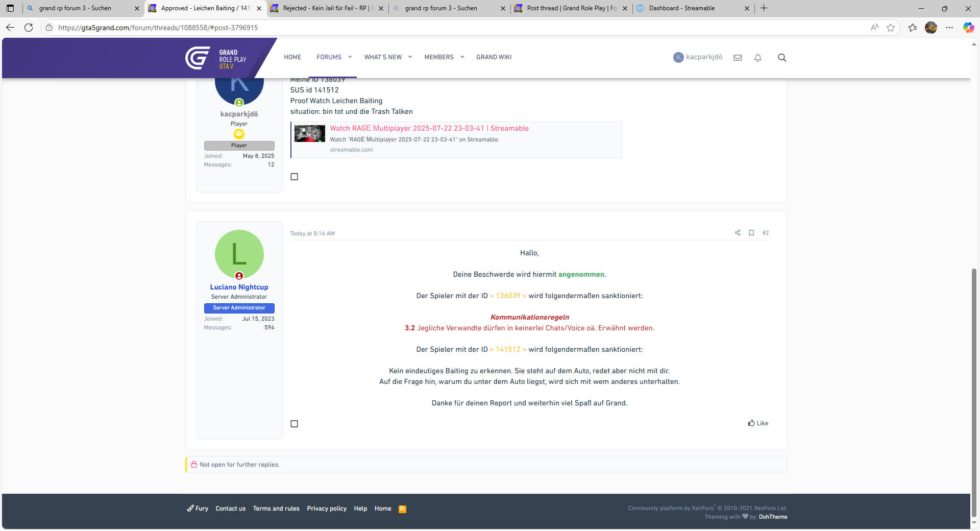
Task: Share post #2 via share icon
Action: point(738,233)
